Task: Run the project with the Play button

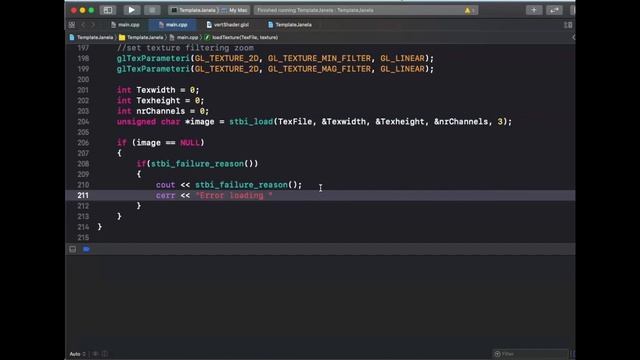Action: tap(131, 10)
